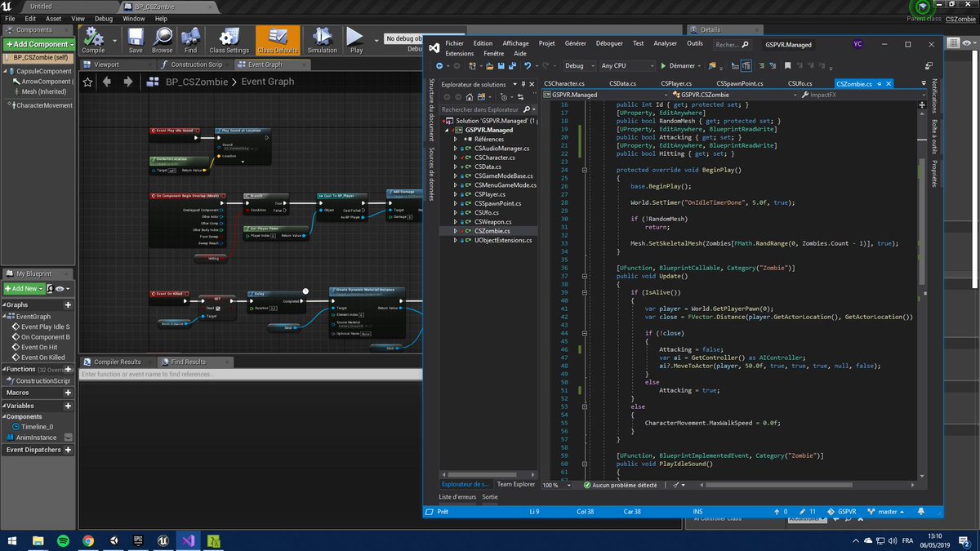Click the Compile blueprint icon

coord(94,38)
